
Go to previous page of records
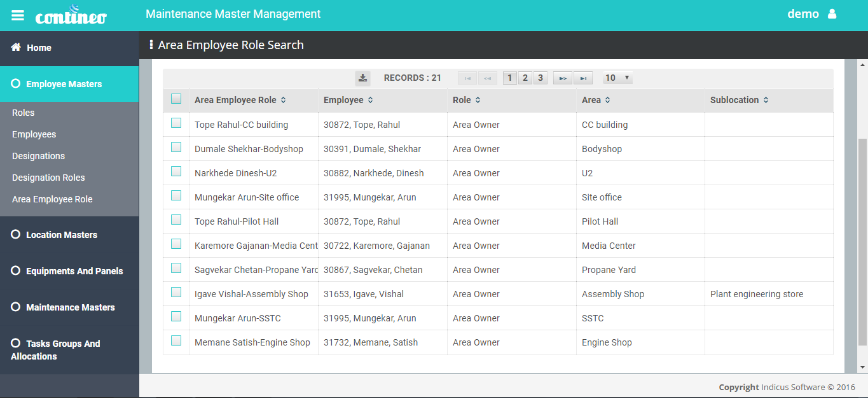488,78
